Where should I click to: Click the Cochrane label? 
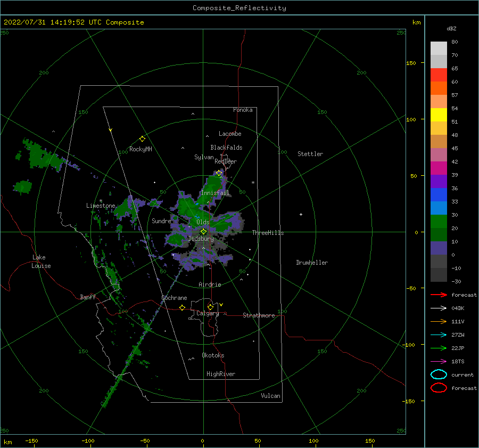pos(174,298)
